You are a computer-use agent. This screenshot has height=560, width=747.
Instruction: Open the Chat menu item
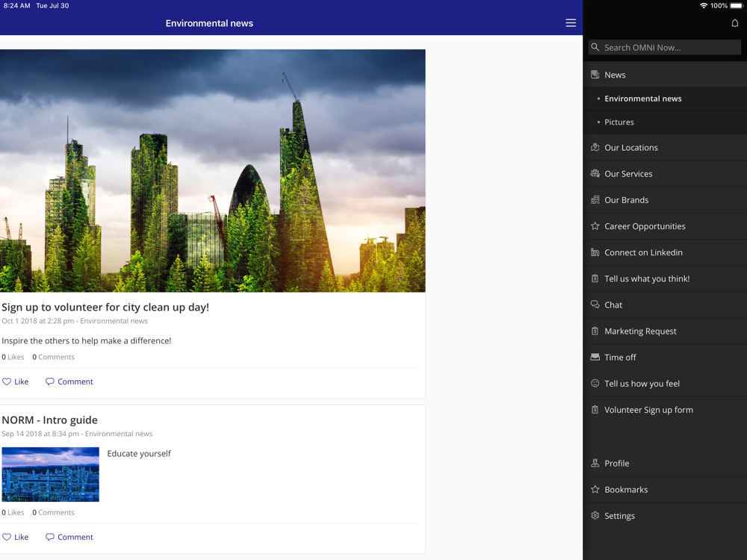[613, 305]
